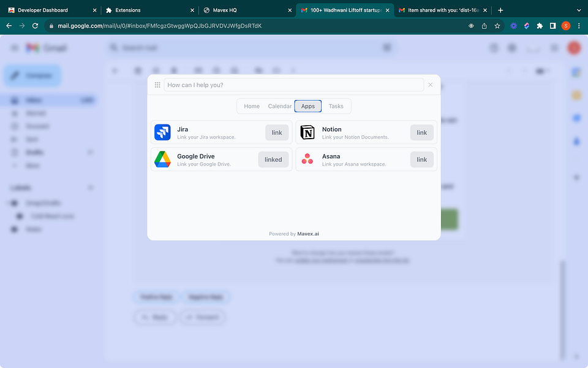This screenshot has width=588, height=368.
Task: Open a new browser tab
Action: point(500,10)
